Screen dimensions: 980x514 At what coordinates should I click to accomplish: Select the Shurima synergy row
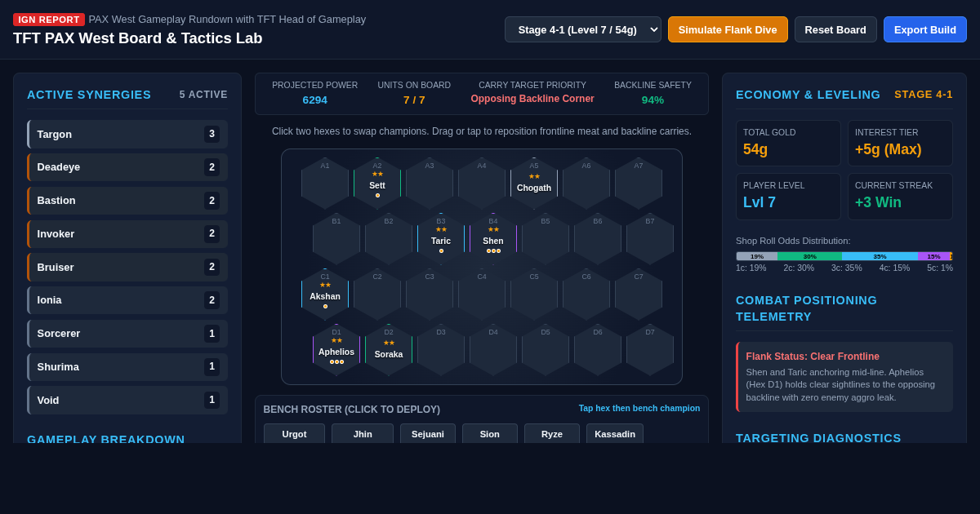click(127, 366)
